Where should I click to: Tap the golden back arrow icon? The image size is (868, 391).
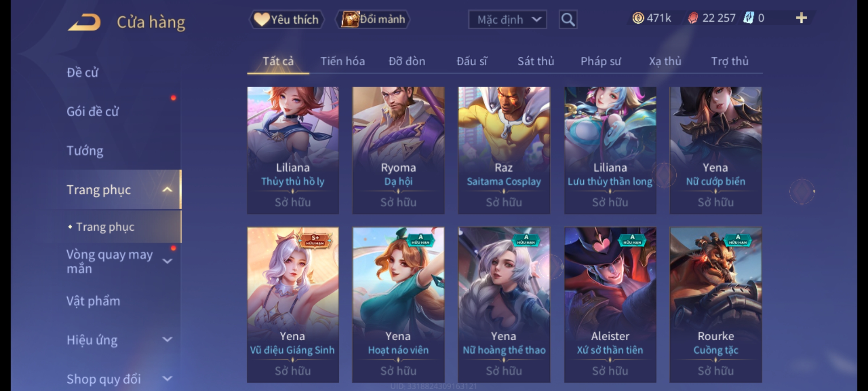(84, 22)
